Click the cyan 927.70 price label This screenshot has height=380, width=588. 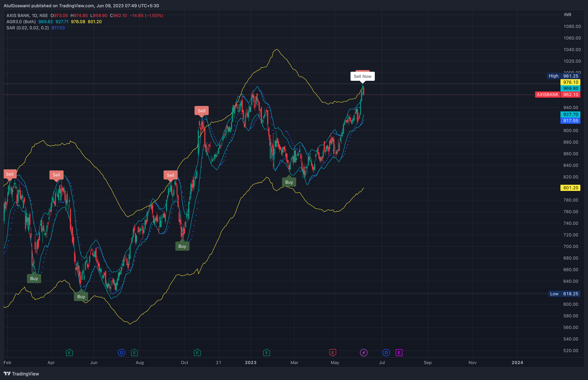coord(570,114)
